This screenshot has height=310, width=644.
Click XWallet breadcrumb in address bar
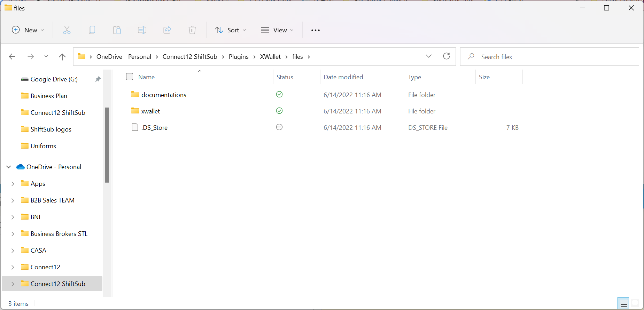point(270,57)
